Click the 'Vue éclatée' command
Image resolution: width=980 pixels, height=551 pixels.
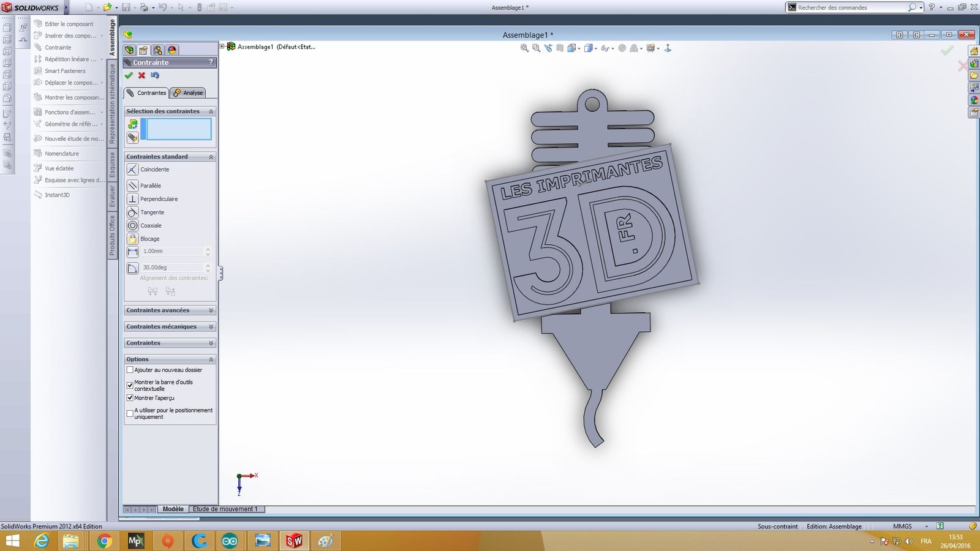coord(54,168)
